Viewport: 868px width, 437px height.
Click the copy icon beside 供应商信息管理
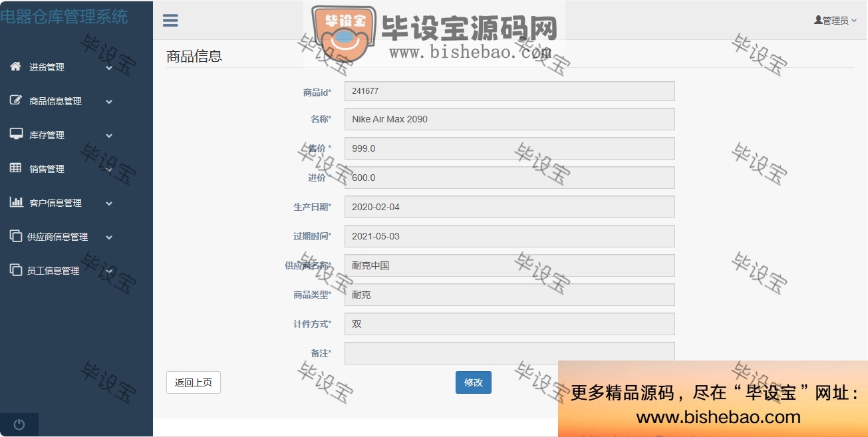click(16, 235)
